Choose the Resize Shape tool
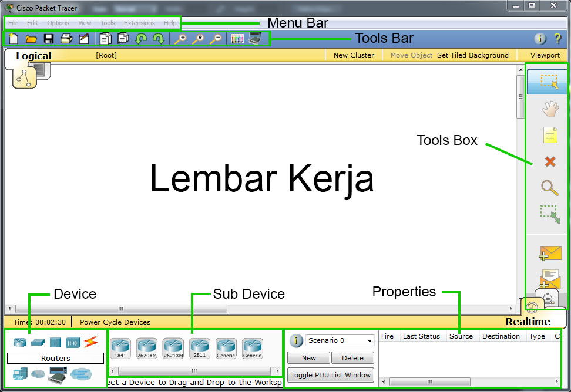571x392 pixels. pos(550,215)
